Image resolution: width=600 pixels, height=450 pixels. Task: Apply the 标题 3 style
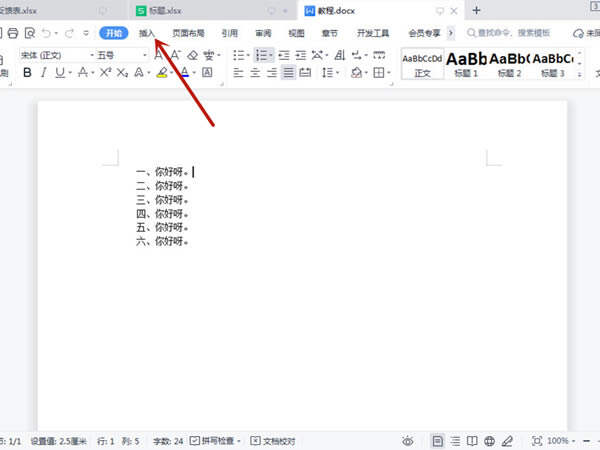point(553,64)
